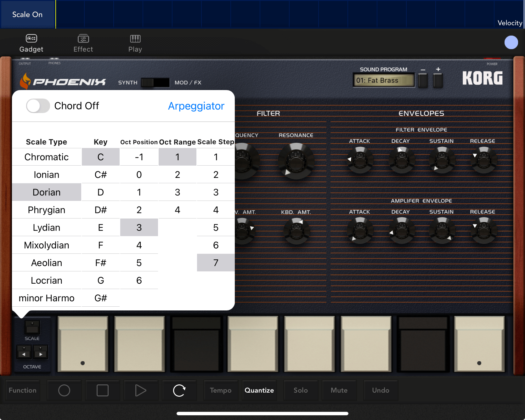Start recording with the circle button
The height and width of the screenshot is (420, 525).
pyautogui.click(x=64, y=390)
